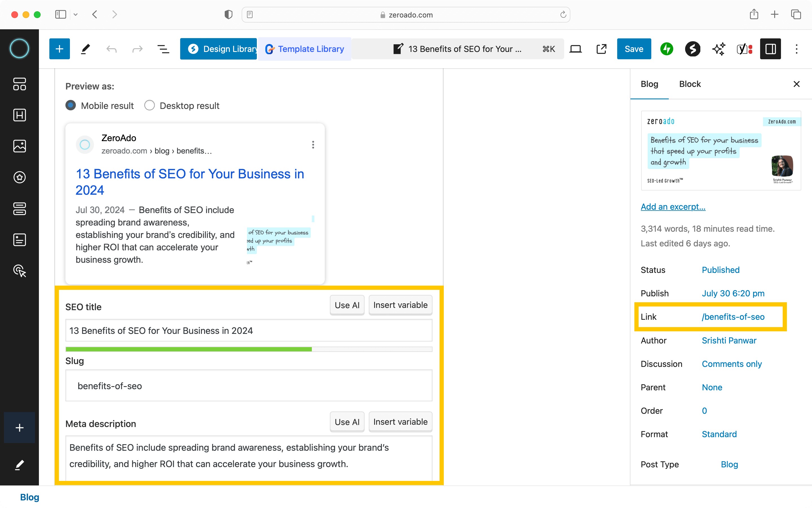Click Use AI for SEO title
This screenshot has height=508, width=812.
tap(347, 305)
